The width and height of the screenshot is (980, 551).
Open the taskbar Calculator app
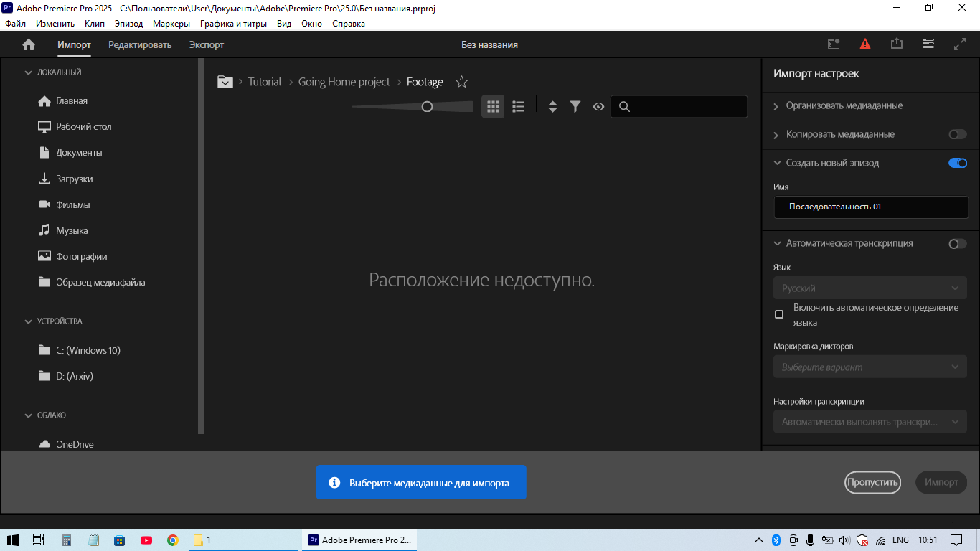tap(66, 540)
